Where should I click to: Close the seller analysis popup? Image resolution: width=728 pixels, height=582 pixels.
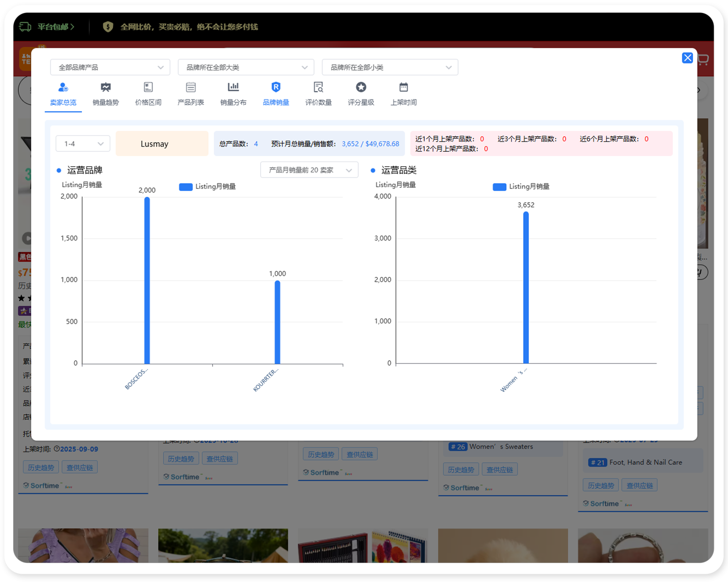pyautogui.click(x=687, y=58)
